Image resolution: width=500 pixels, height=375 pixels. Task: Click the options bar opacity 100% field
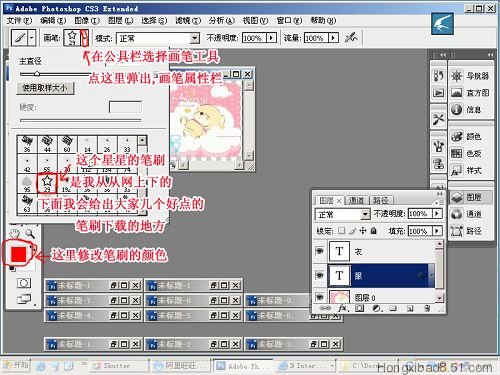click(x=254, y=38)
